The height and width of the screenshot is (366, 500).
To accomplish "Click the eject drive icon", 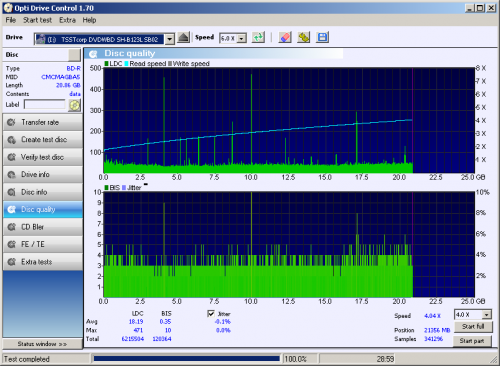I will pos(183,37).
